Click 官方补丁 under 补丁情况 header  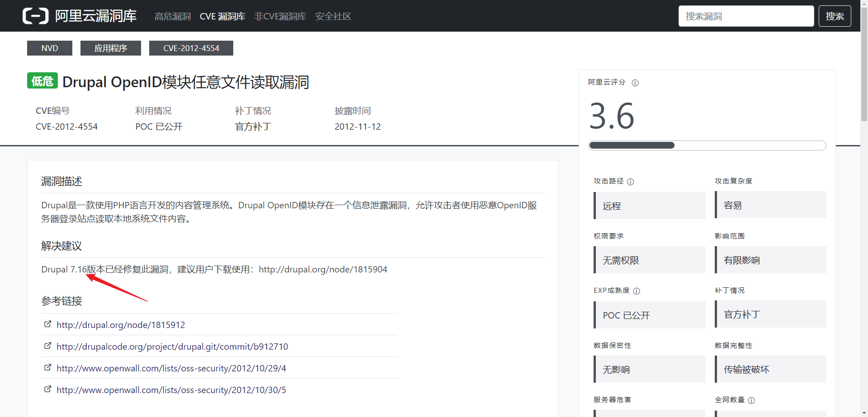point(253,127)
